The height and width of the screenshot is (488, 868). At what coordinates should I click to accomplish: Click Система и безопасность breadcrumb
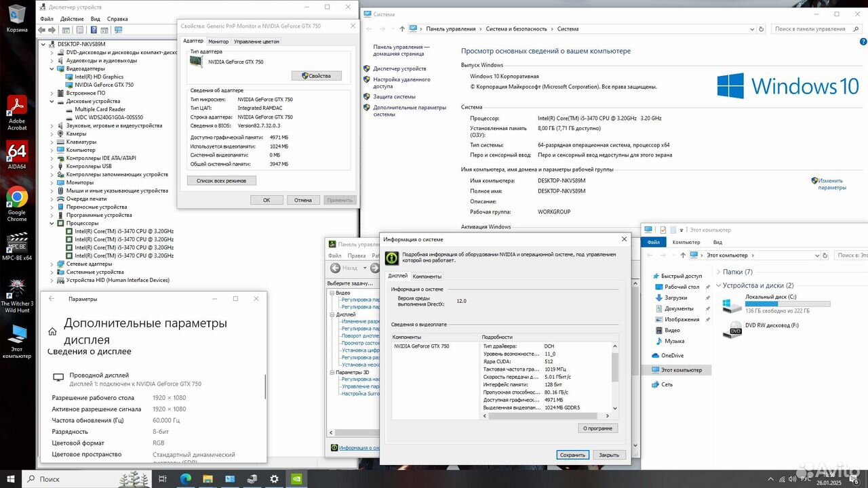(517, 29)
